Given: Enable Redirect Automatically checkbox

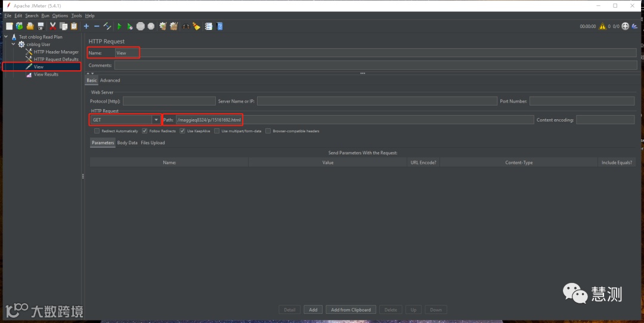Looking at the screenshot, I should pyautogui.click(x=97, y=131).
